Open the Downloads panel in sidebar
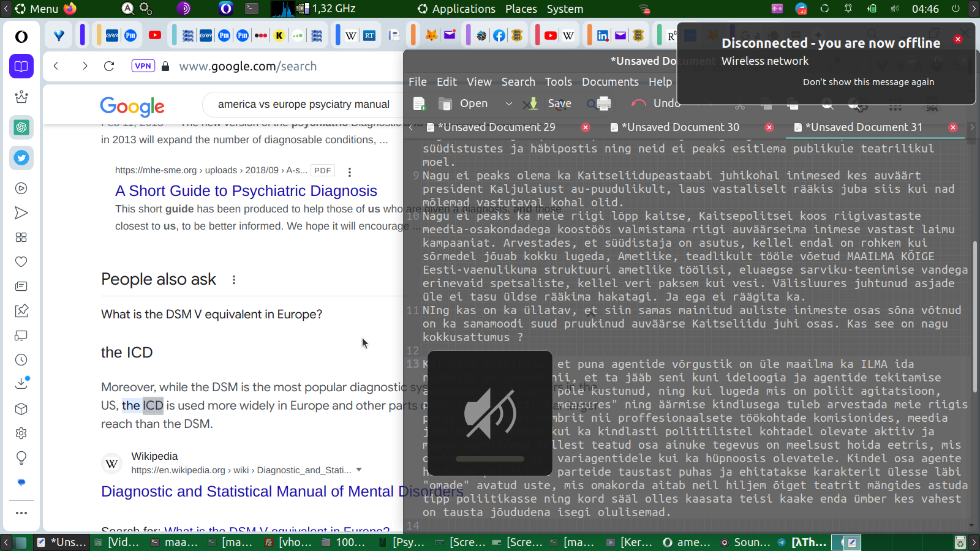This screenshot has width=980, height=551. coord(21,384)
